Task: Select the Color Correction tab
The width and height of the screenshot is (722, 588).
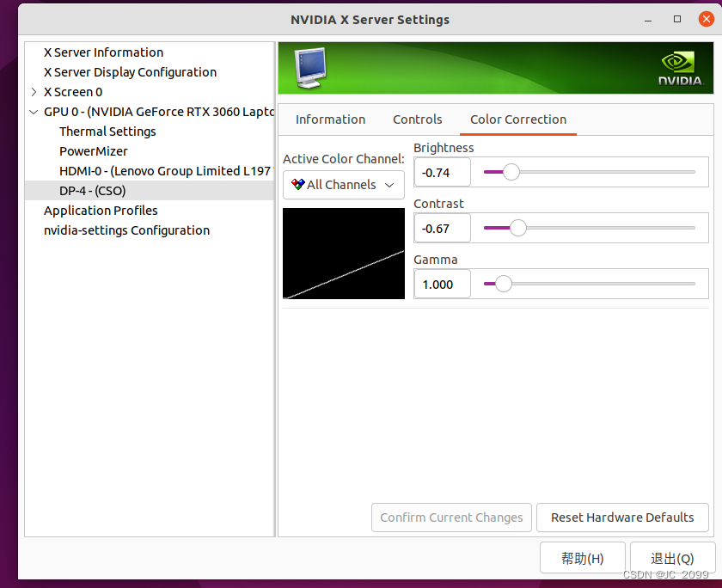Action: 518,119
